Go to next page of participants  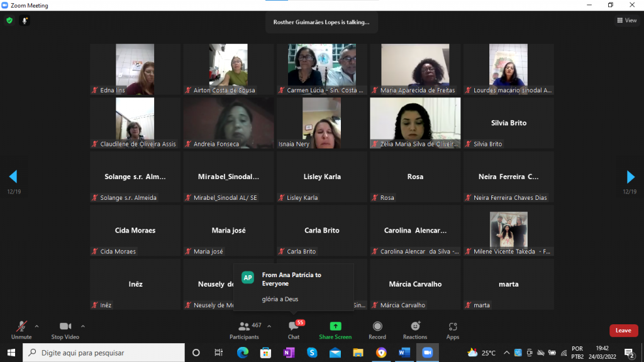tap(630, 177)
